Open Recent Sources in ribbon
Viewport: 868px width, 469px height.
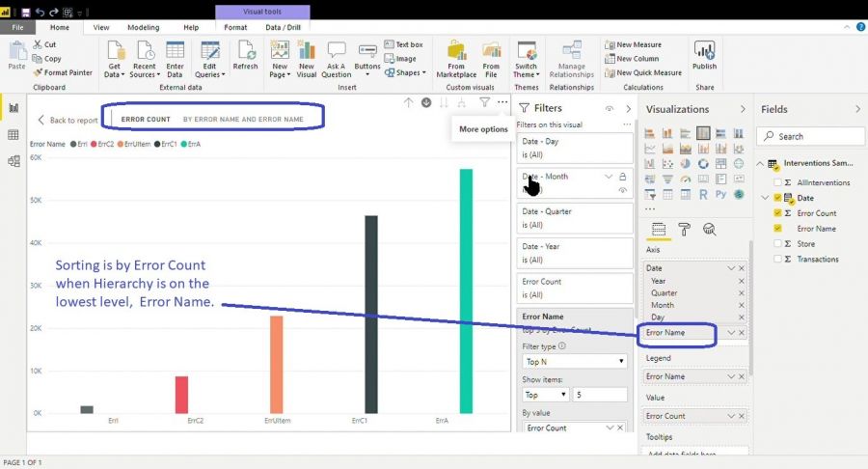point(145,59)
